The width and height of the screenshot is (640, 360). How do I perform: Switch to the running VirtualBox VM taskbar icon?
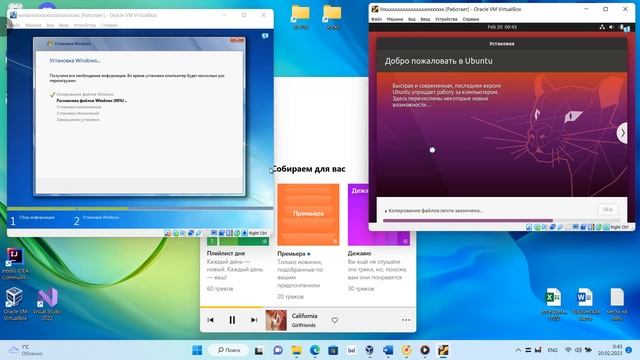point(443,350)
